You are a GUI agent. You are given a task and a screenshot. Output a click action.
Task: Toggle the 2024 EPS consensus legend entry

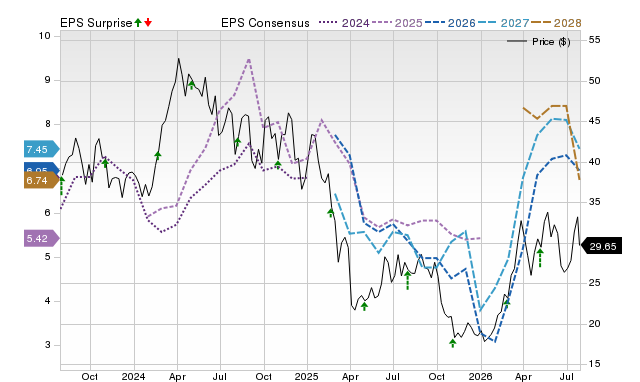pyautogui.click(x=344, y=23)
